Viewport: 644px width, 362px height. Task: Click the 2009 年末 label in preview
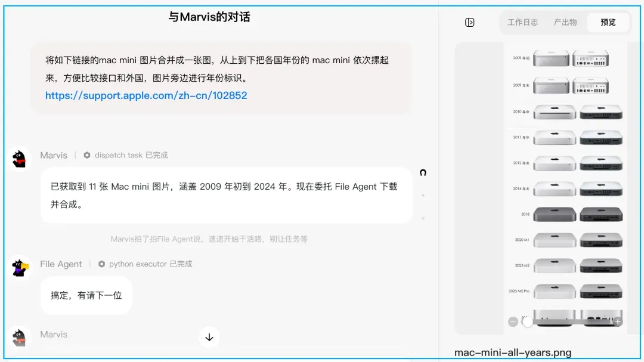521,85
